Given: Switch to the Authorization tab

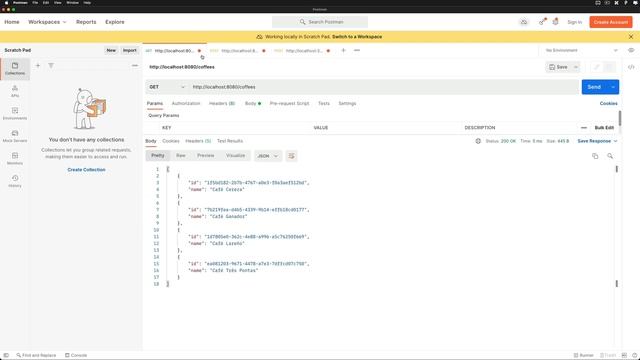Looking at the screenshot, I should (186, 104).
